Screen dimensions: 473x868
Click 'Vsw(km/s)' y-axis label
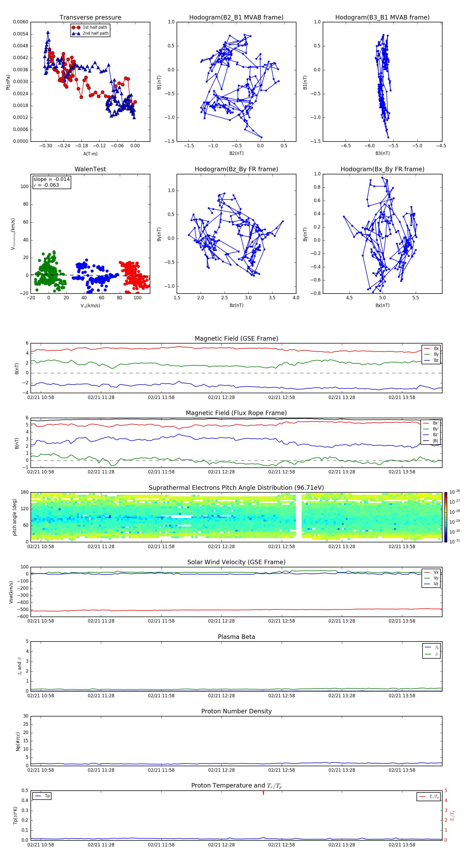[x=11, y=592]
